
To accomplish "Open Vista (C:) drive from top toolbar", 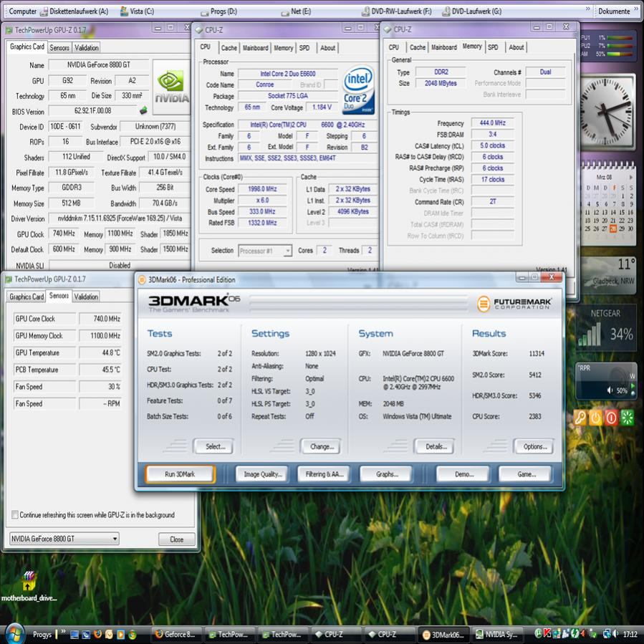I will (x=137, y=11).
